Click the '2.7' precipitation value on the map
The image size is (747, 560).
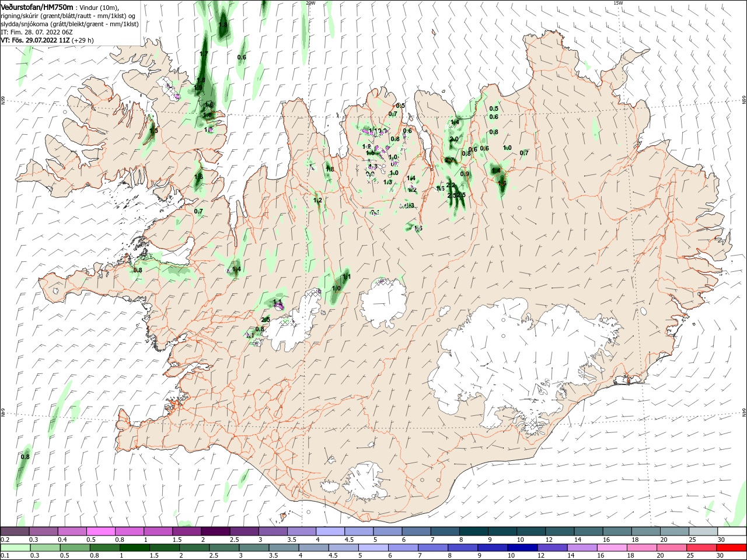pos(449,160)
